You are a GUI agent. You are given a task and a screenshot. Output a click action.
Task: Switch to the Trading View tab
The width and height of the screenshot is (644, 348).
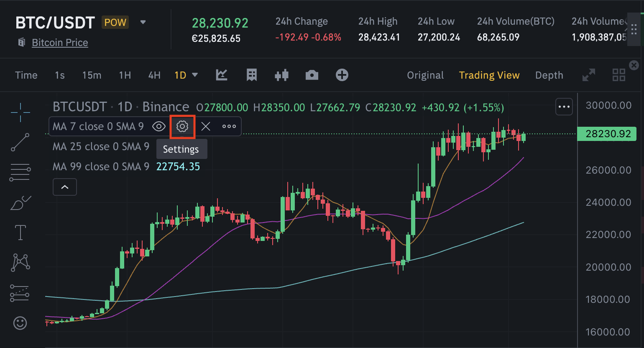click(x=489, y=75)
